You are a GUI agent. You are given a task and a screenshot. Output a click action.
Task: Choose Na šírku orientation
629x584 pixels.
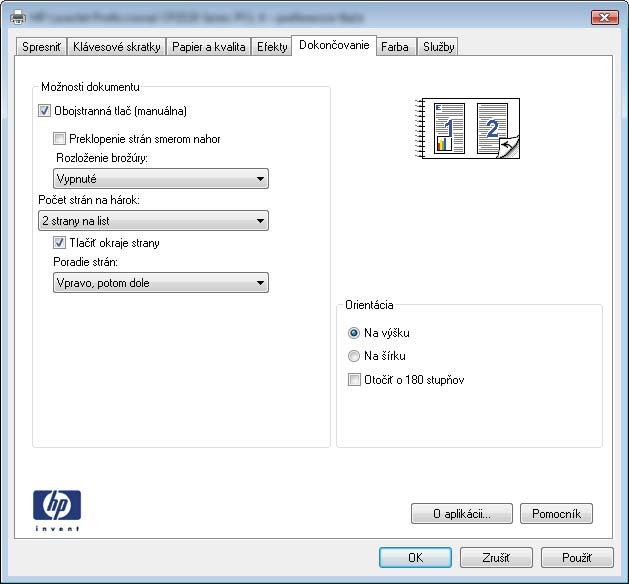[x=354, y=356]
